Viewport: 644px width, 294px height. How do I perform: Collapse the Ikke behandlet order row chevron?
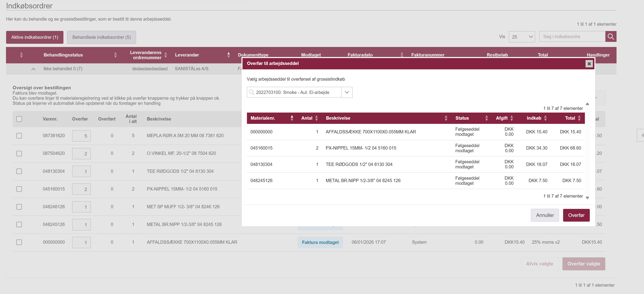click(x=33, y=69)
